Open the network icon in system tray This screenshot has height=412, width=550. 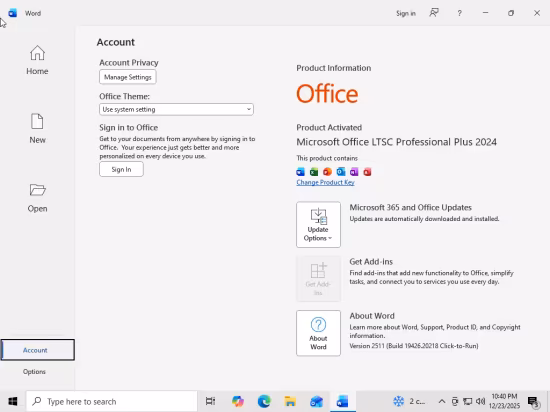[x=468, y=401]
